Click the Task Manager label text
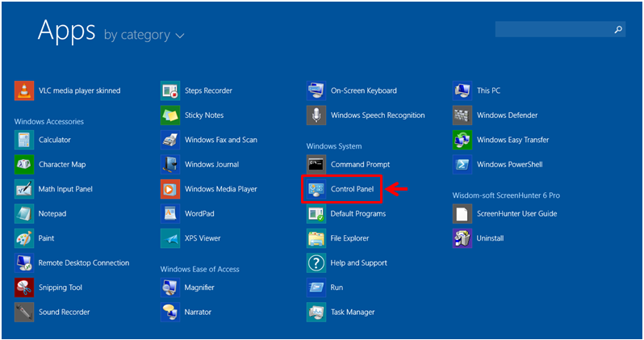This screenshot has height=340, width=644. [x=353, y=312]
